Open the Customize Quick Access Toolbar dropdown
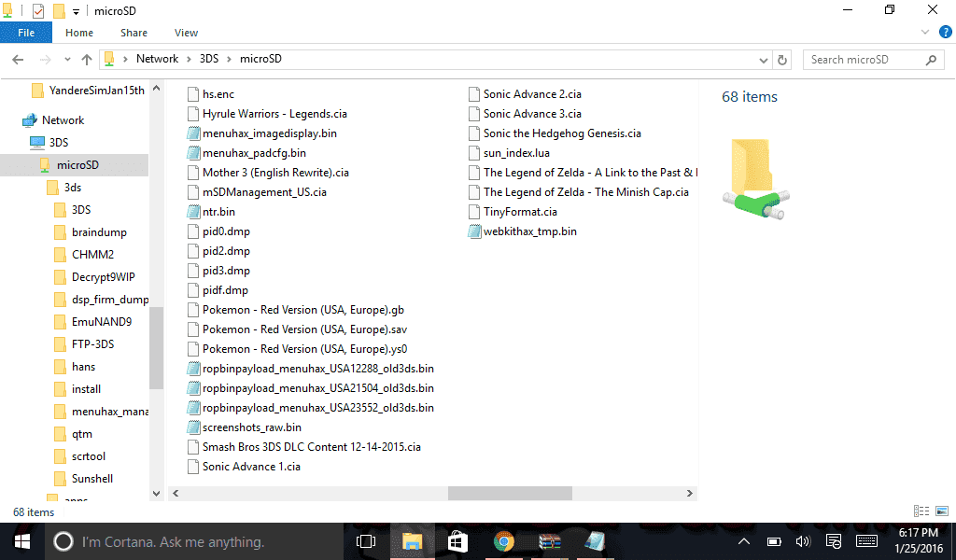This screenshot has width=956, height=560. [77, 11]
